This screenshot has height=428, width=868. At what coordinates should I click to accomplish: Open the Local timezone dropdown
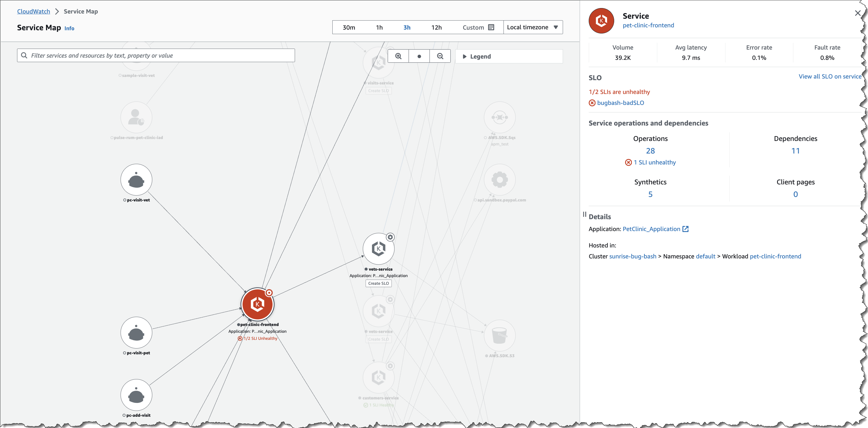point(532,27)
